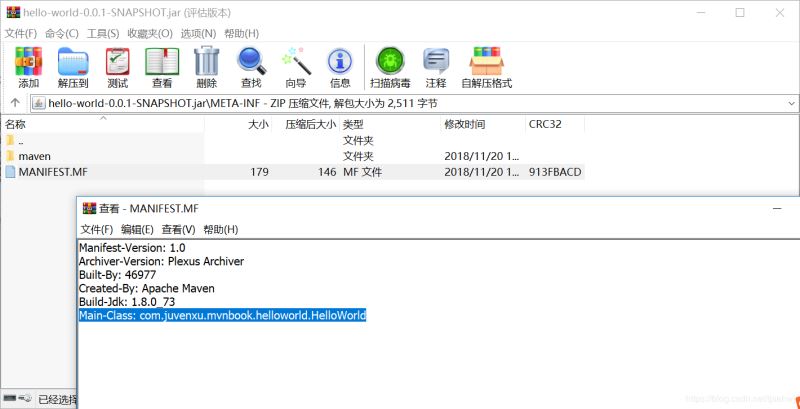The image size is (800, 409).
Task: Click the size value 179
Action: 259,172
